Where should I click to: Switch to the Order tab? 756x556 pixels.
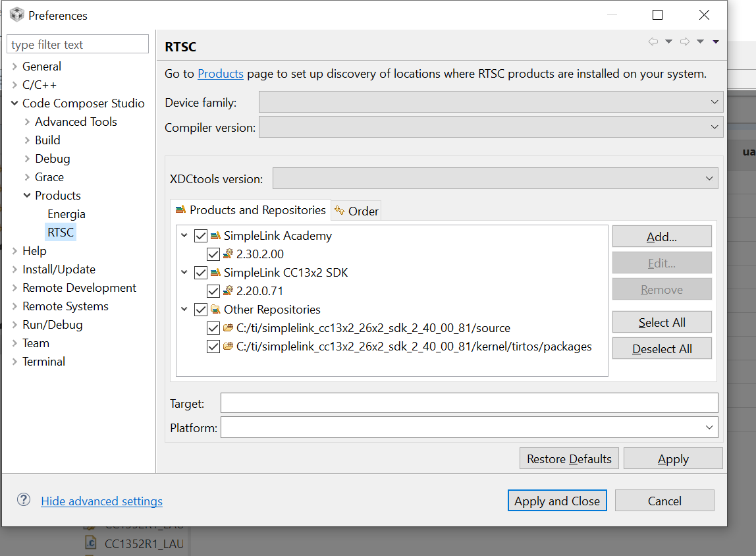pyautogui.click(x=356, y=211)
